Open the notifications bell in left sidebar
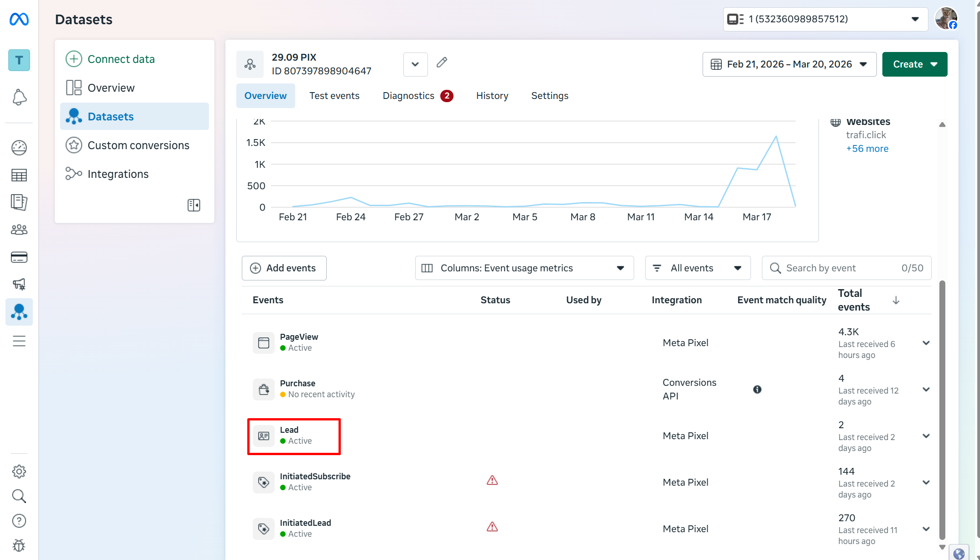The width and height of the screenshot is (980, 560). (x=19, y=97)
